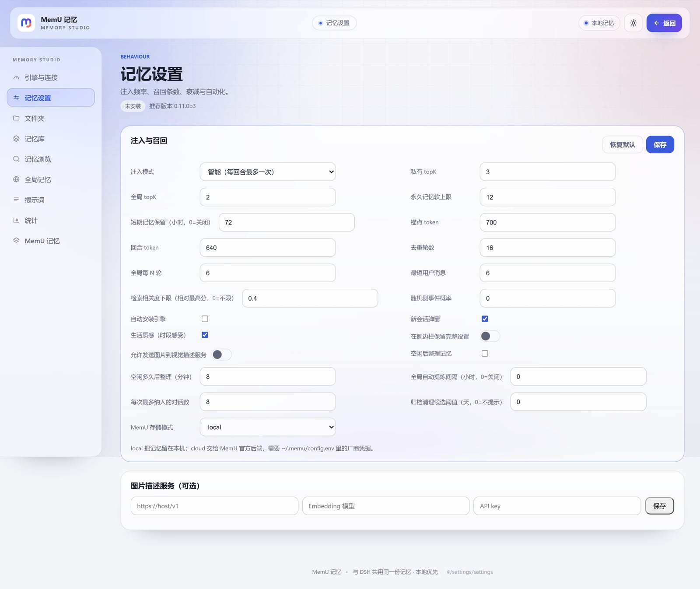Click the 返回 button
This screenshot has height=589, width=700.
664,23
